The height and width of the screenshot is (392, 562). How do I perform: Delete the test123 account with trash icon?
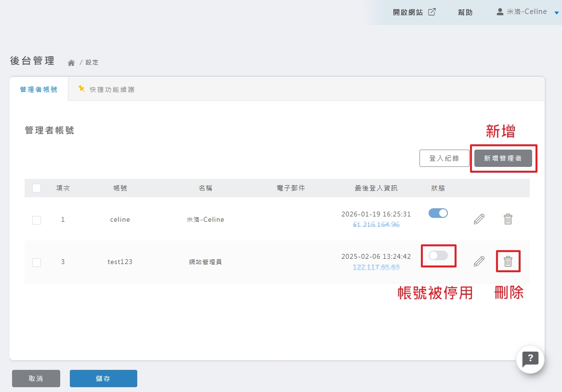coord(508,261)
